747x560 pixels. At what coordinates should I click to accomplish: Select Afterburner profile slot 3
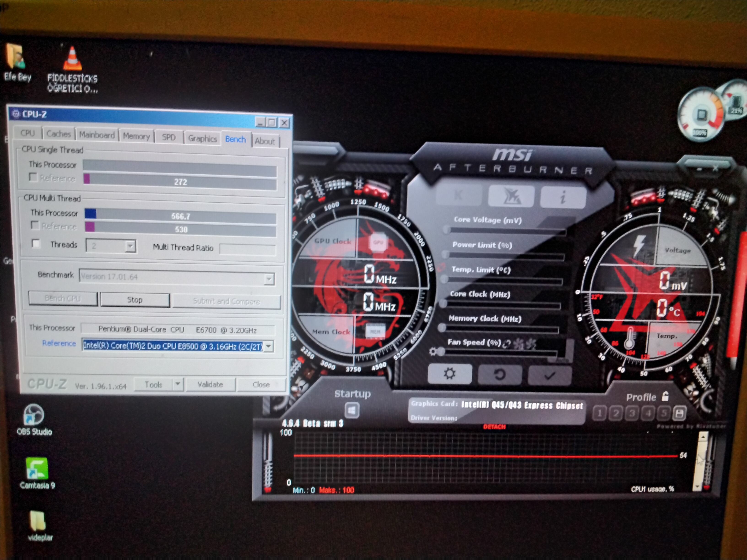pyautogui.click(x=632, y=413)
